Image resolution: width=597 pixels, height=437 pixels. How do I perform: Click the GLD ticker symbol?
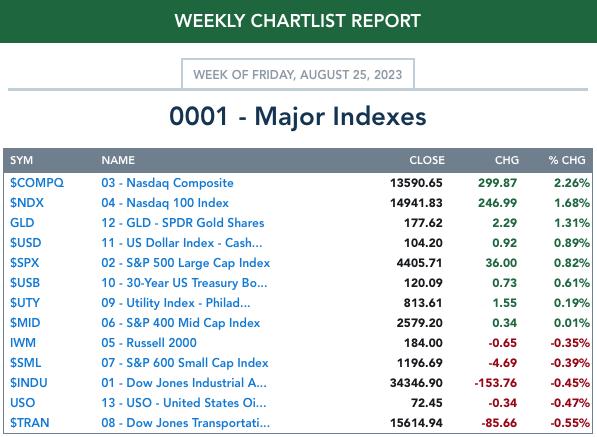coord(22,223)
